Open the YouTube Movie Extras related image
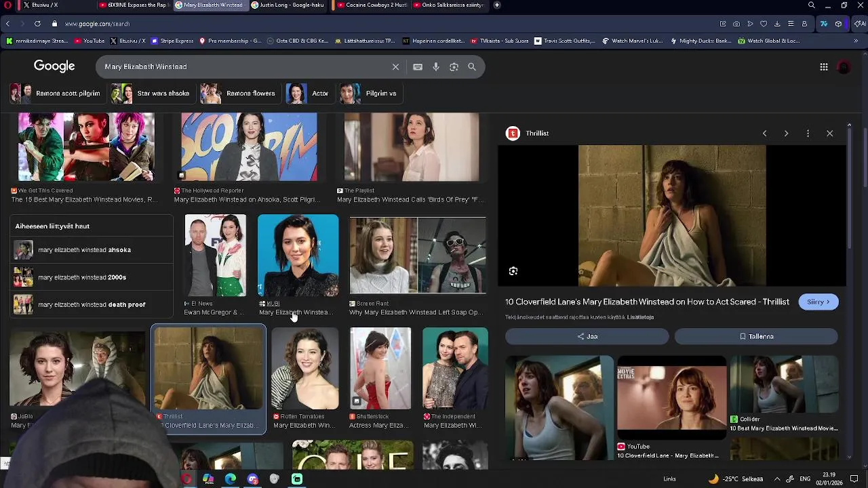 pos(671,399)
